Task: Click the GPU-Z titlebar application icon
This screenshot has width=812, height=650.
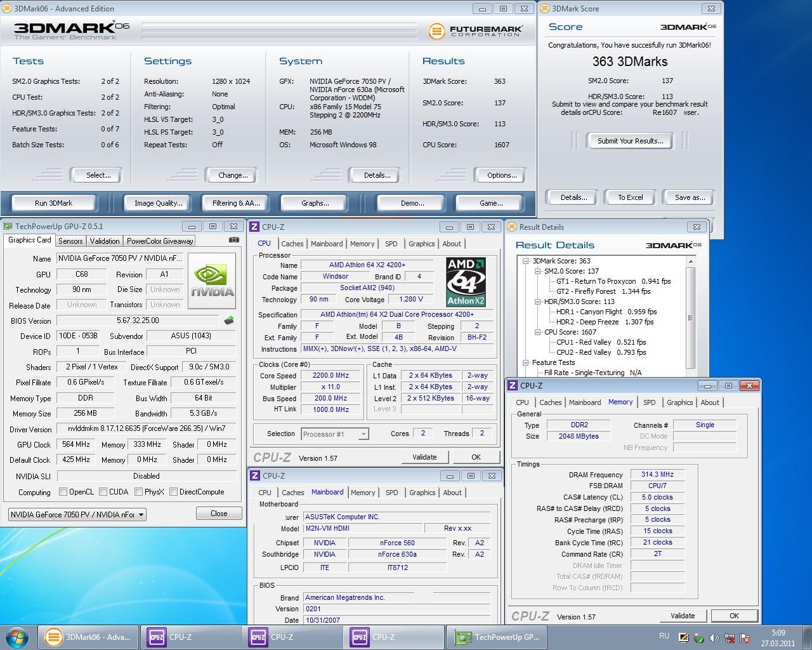Action: (x=8, y=226)
